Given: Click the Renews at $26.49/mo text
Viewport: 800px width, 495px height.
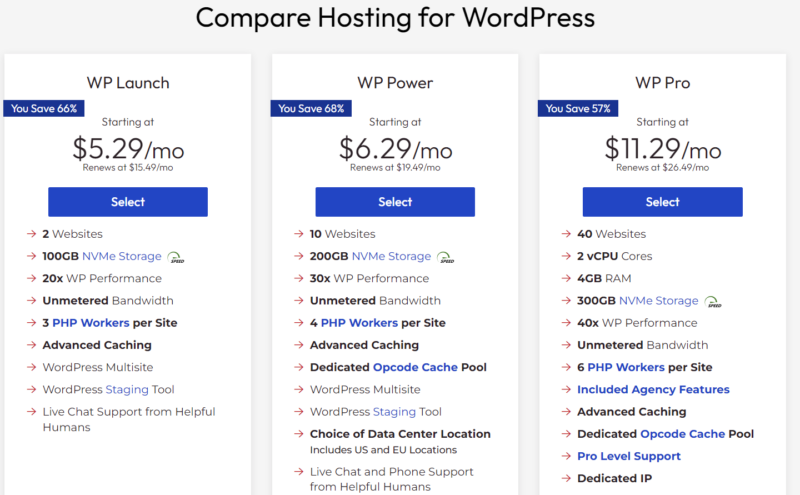Looking at the screenshot, I should (x=662, y=167).
